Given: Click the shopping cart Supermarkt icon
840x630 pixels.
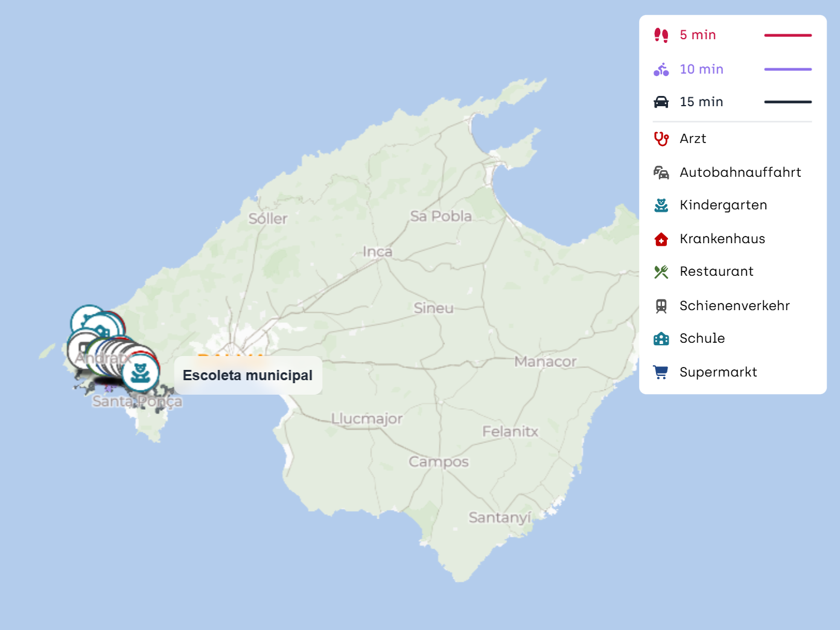Looking at the screenshot, I should (661, 372).
